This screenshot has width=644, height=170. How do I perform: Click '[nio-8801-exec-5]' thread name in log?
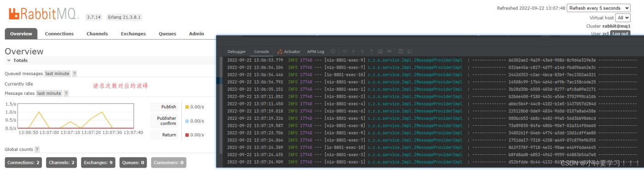(345, 118)
